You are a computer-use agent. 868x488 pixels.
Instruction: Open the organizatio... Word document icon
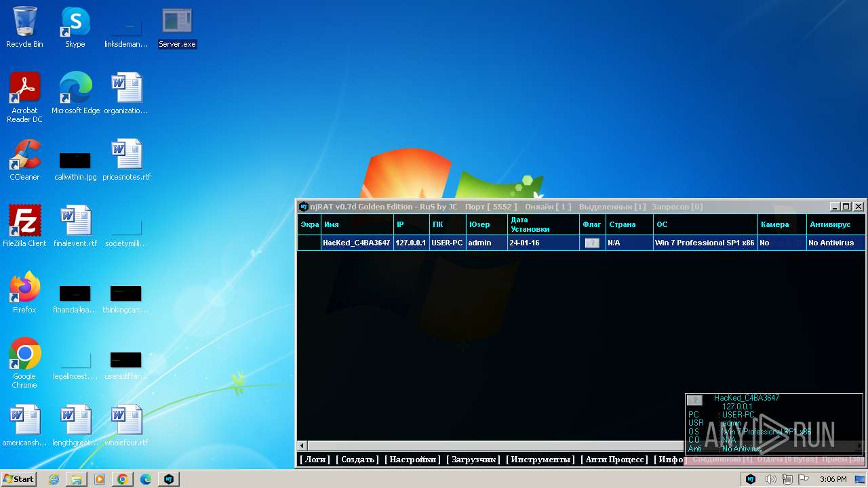126,94
